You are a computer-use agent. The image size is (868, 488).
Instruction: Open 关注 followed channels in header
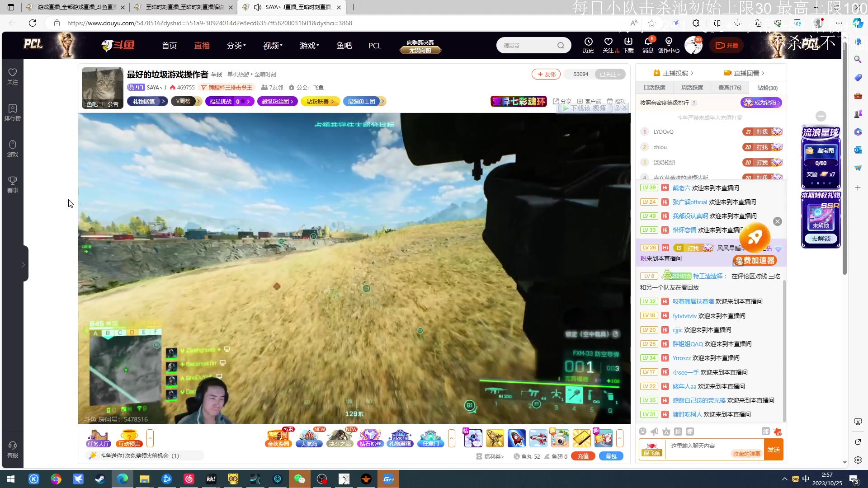click(609, 45)
